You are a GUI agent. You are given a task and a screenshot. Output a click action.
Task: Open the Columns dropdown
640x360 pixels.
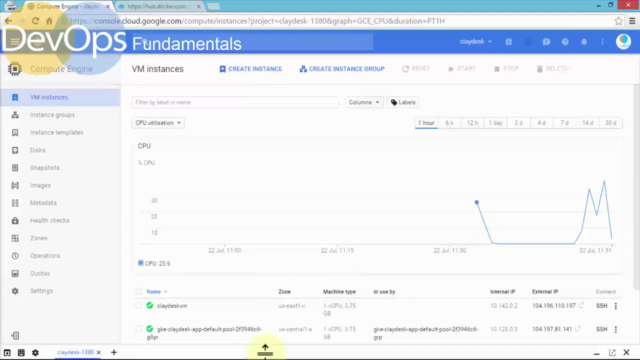364,102
